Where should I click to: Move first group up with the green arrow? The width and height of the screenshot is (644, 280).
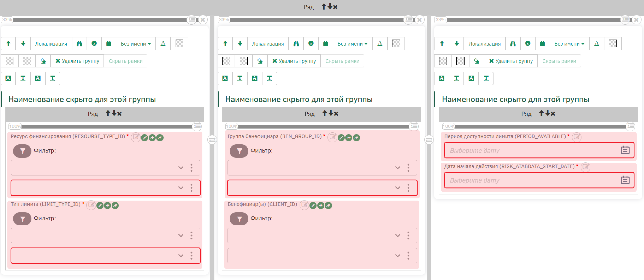pyautogui.click(x=8, y=43)
